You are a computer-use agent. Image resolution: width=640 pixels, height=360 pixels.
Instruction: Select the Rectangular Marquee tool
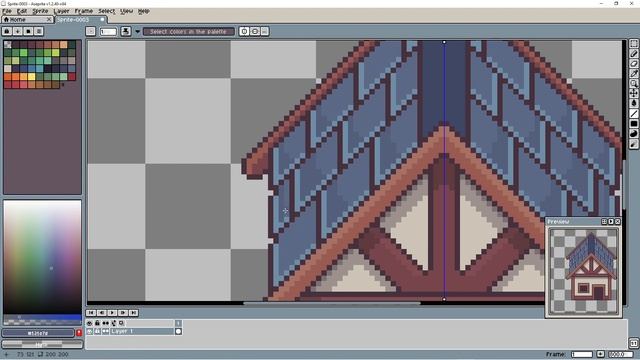633,44
